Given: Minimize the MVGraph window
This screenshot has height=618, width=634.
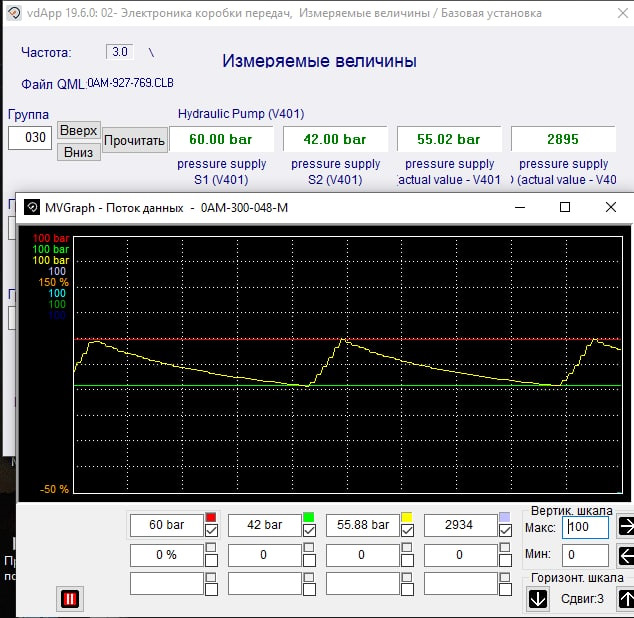Looking at the screenshot, I should pyautogui.click(x=519, y=207).
